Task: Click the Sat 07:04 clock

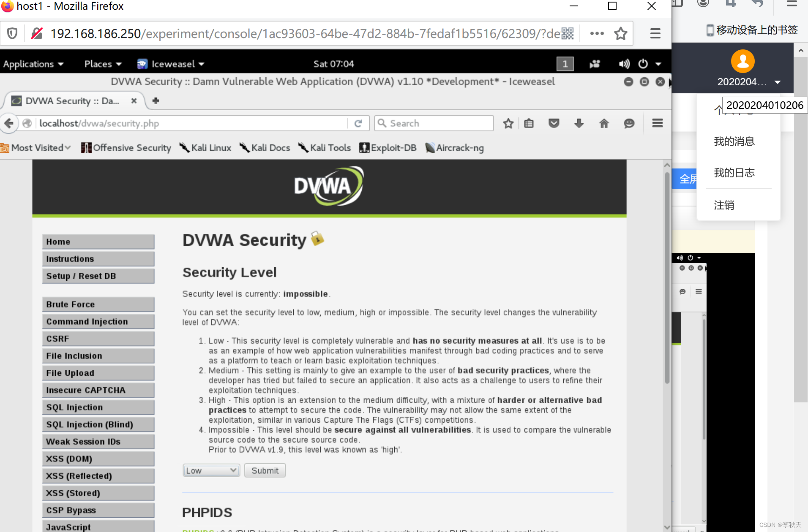Action: [x=333, y=64]
